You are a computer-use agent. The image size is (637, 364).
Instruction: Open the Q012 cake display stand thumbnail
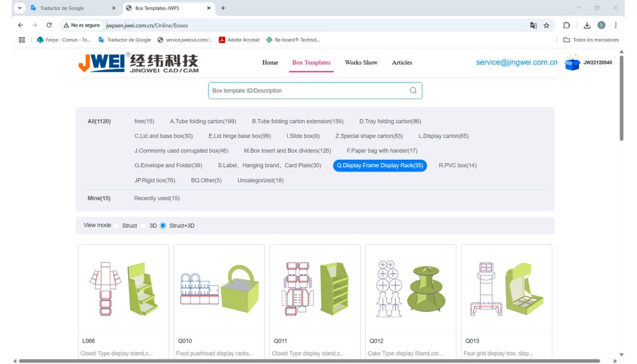(411, 289)
